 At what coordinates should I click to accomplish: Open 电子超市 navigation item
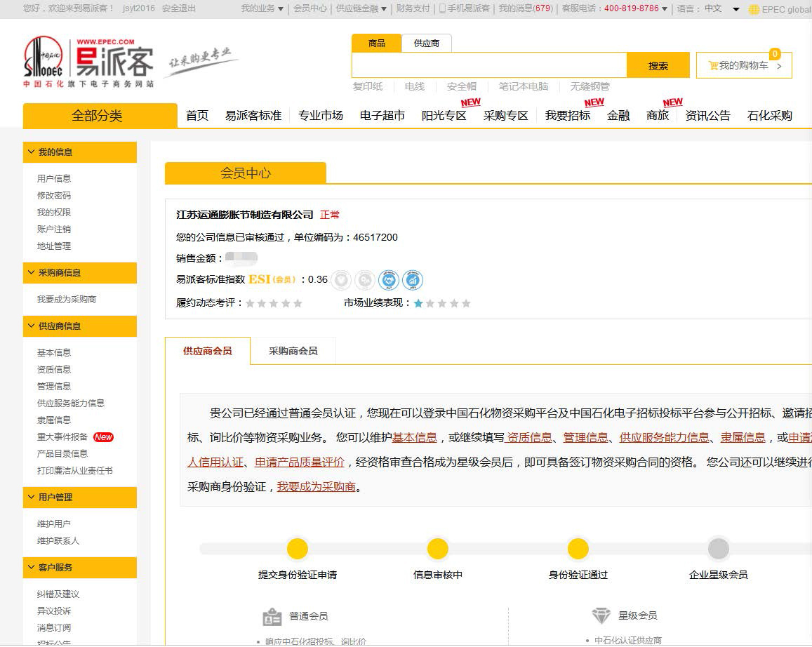point(382,115)
